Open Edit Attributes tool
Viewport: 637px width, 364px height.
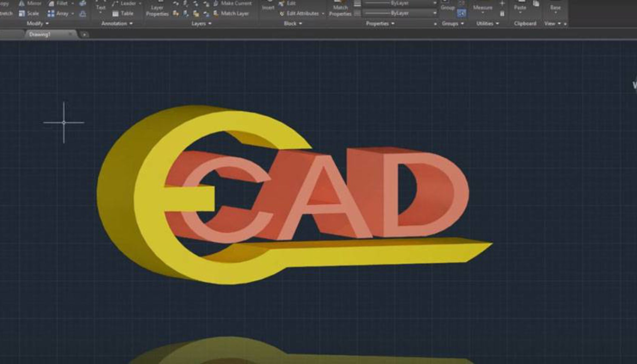[x=282, y=14]
